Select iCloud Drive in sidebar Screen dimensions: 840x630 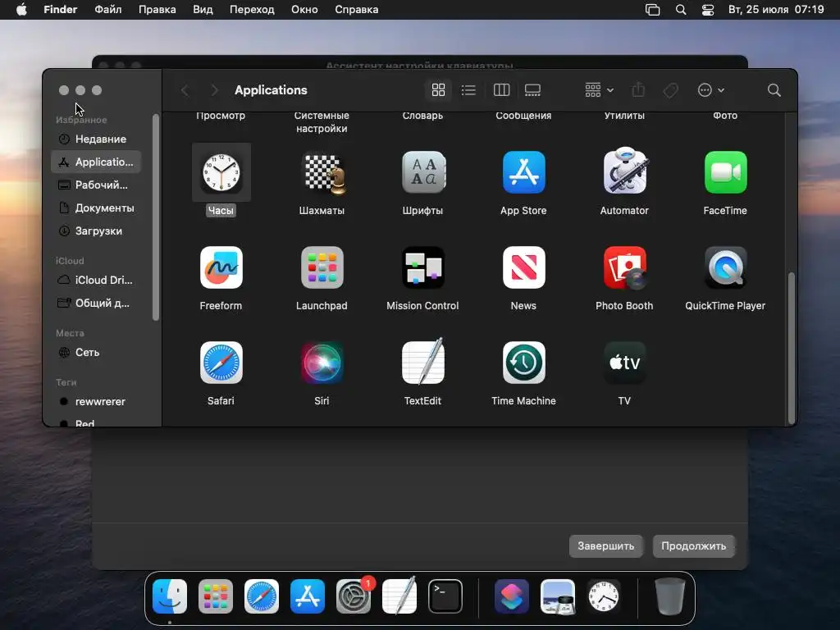(x=97, y=281)
